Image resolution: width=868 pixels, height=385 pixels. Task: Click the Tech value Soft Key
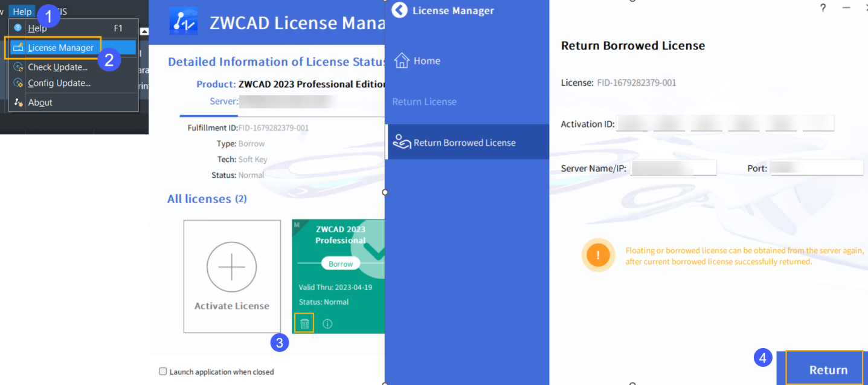252,160
